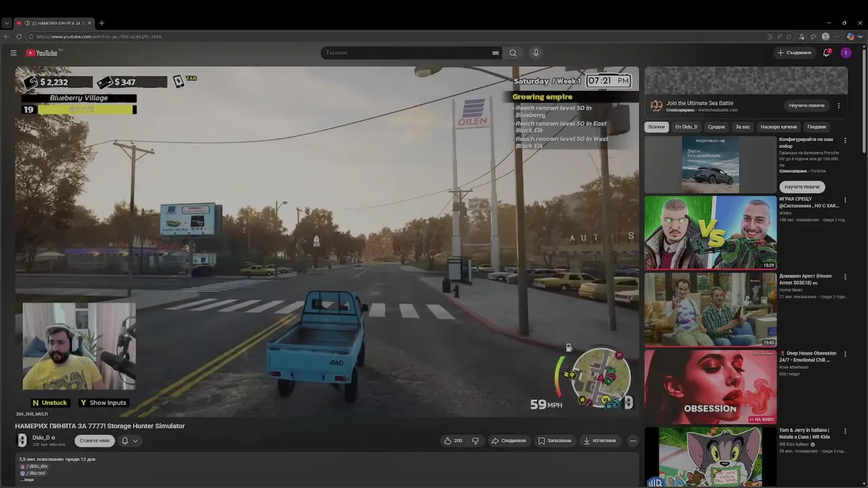Open the House Arrest video thumbnail
868x488 pixels.
[x=710, y=310]
